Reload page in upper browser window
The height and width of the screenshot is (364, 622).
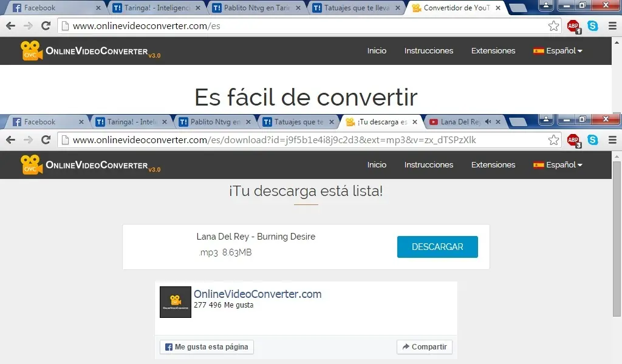pyautogui.click(x=46, y=26)
